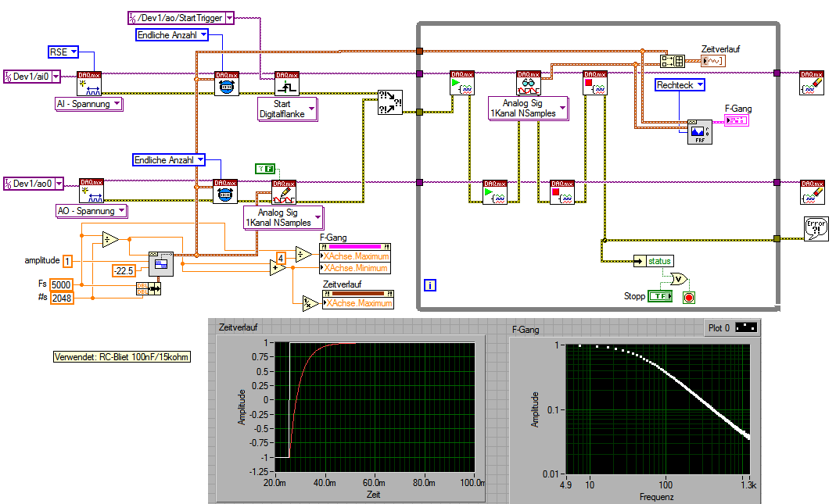Screen dimensions: 836x504
Task: Select Zeitverlauf XAchse.Maximum property
Action: click(358, 303)
